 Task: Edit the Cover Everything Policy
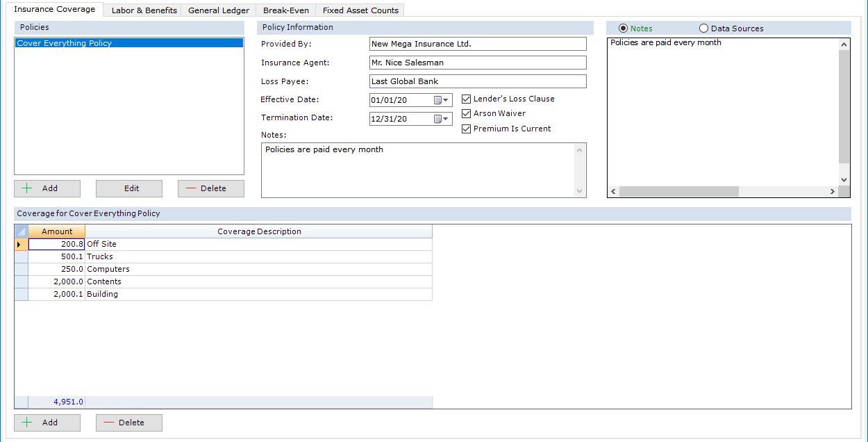pyautogui.click(x=129, y=188)
